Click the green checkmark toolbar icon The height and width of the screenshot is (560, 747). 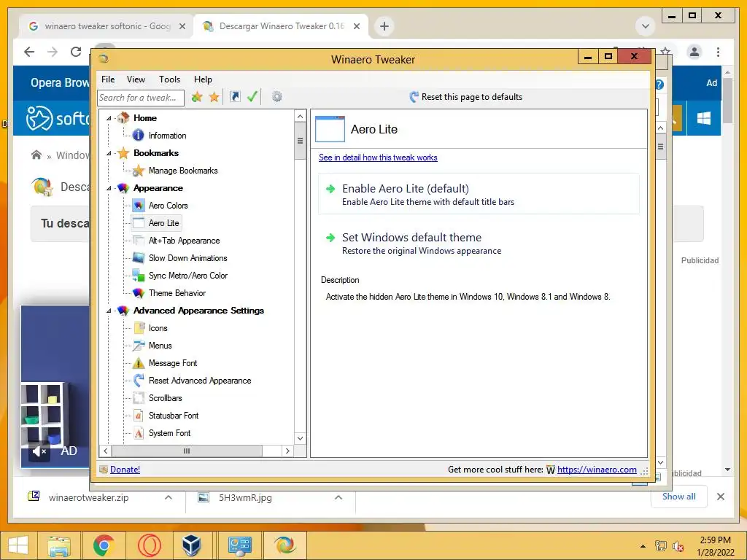point(252,97)
